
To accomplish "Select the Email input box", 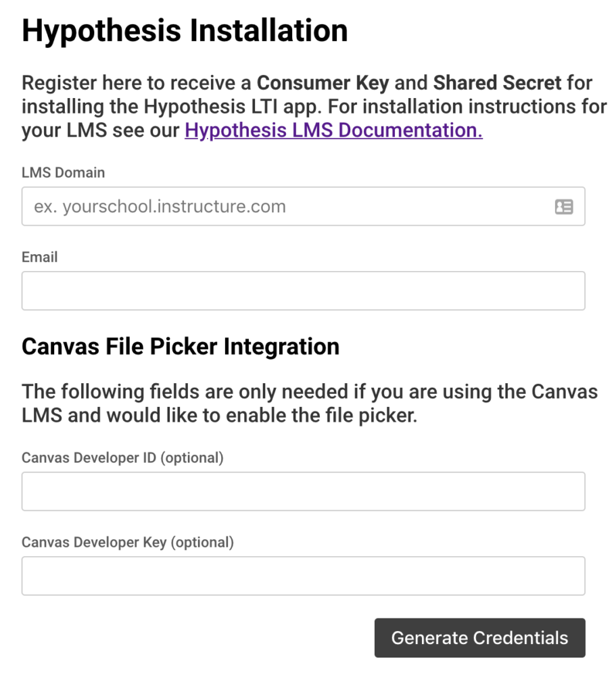I will (304, 291).
